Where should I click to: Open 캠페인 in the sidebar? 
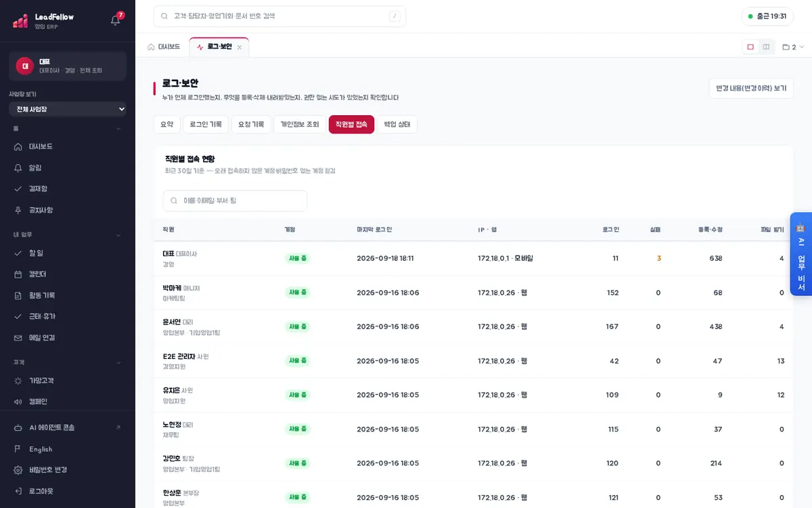68,402
